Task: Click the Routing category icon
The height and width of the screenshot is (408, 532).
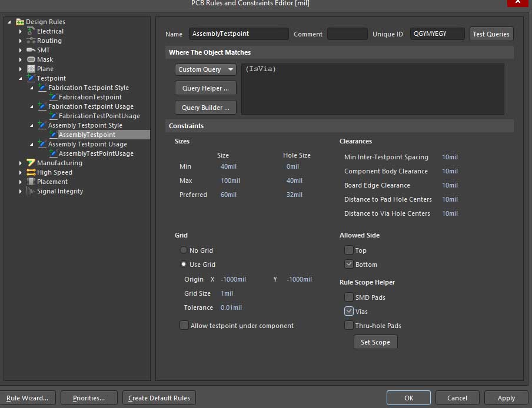Action: click(31, 41)
